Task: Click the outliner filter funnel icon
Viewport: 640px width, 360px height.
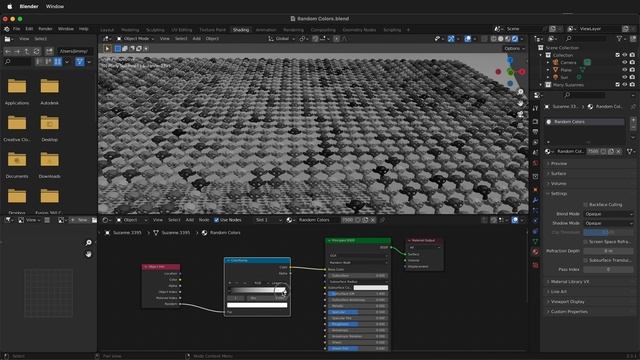Action: [620, 38]
